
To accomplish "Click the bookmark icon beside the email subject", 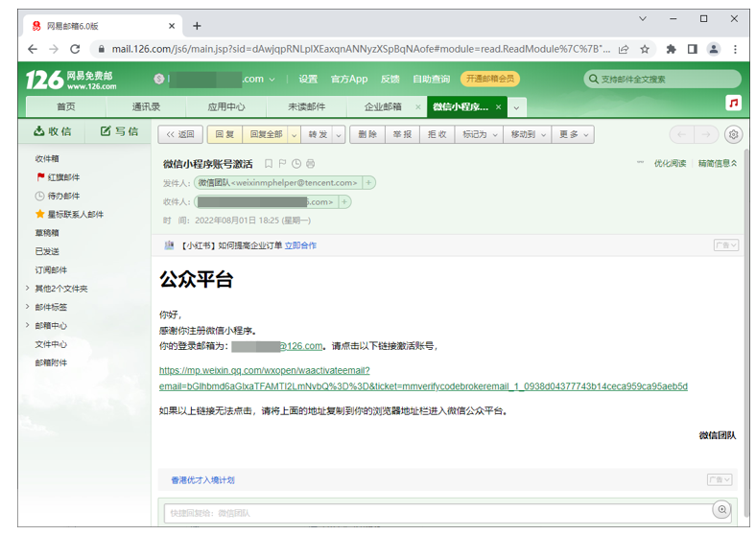I will pos(269,164).
